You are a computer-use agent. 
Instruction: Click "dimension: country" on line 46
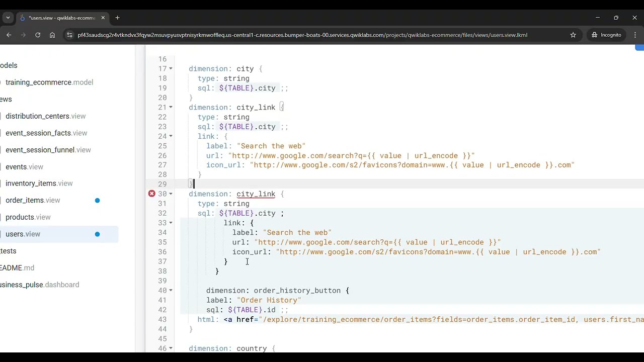pos(227,348)
